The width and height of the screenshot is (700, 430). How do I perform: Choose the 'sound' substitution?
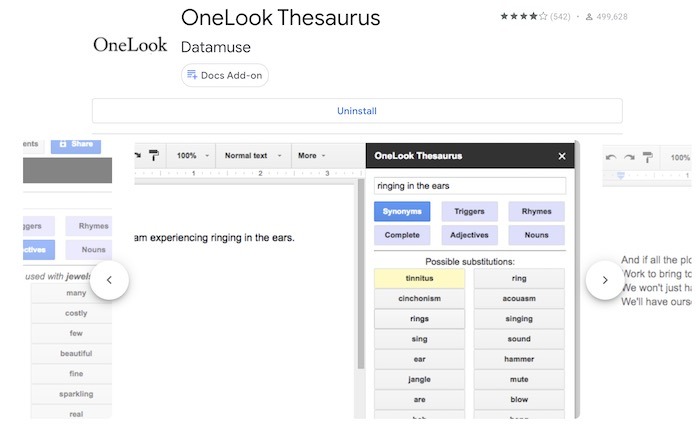pyautogui.click(x=519, y=339)
